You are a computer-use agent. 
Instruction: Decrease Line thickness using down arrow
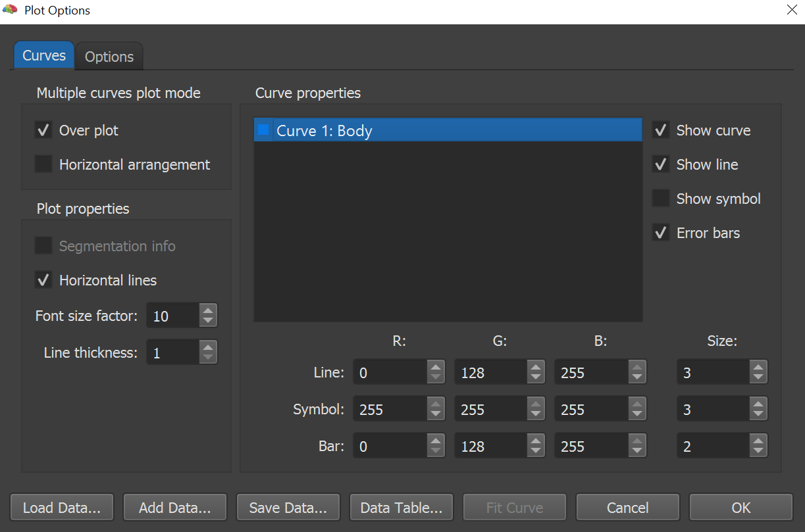[208, 358]
